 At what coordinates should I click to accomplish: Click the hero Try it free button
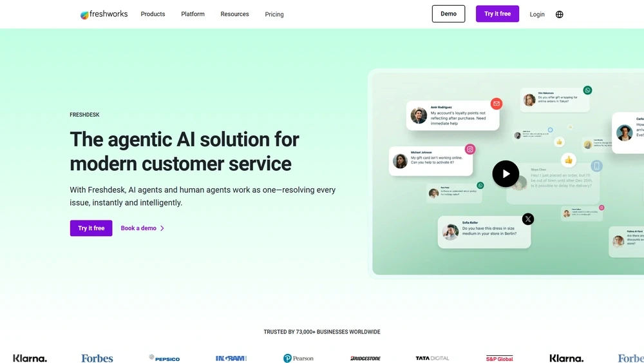tap(91, 228)
